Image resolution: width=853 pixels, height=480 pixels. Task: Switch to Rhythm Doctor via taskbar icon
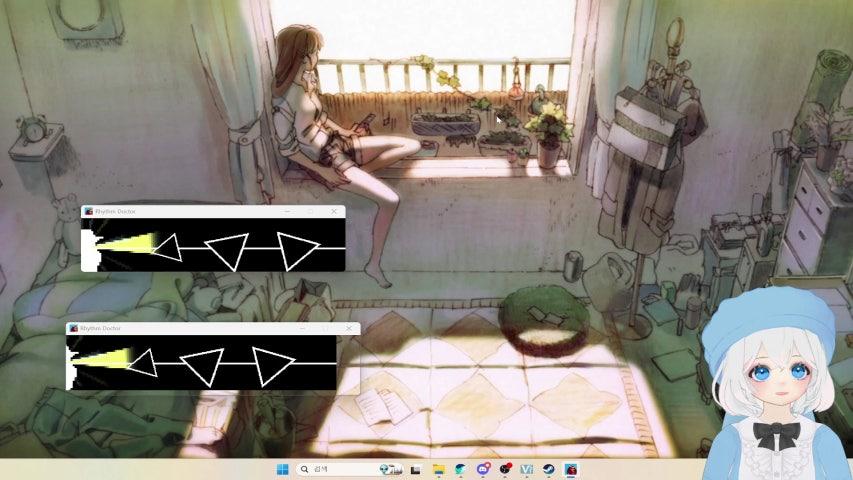coord(571,469)
